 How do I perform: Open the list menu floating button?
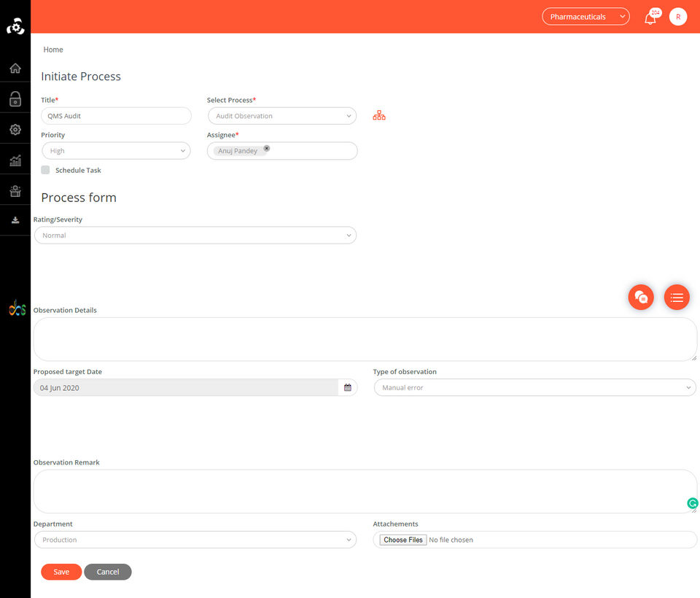[677, 297]
